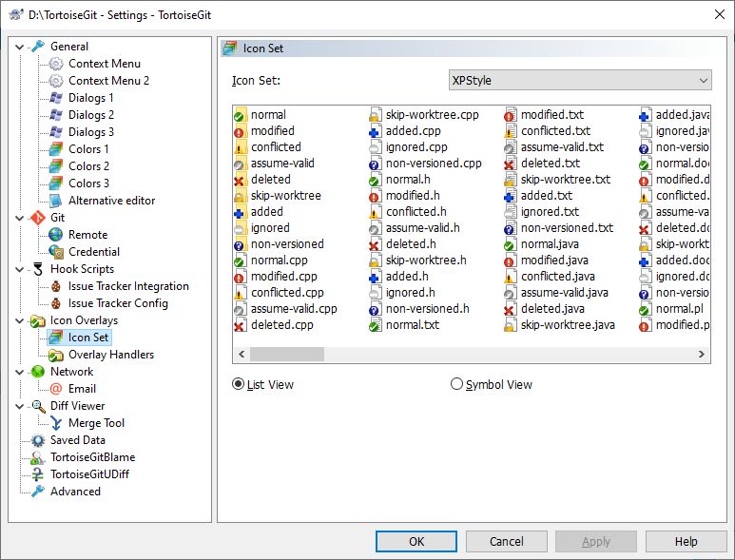The height and width of the screenshot is (560, 735).
Task: Click the Credential globe-key icon
Action: tap(56, 252)
